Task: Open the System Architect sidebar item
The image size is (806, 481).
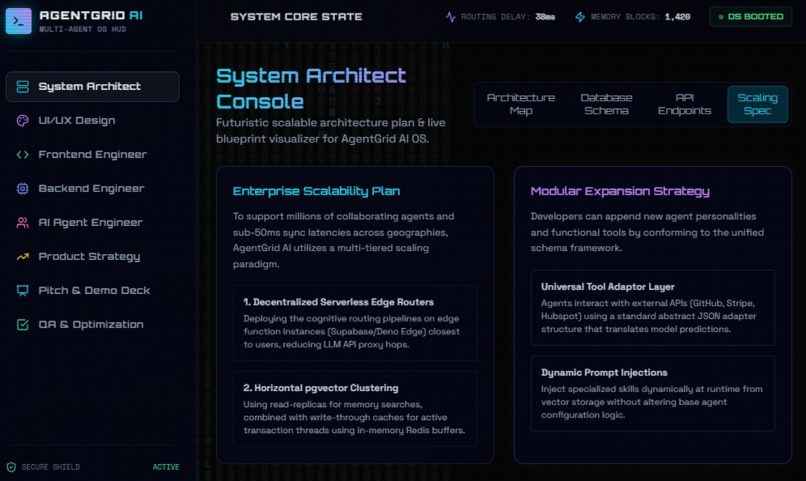Action: (93, 86)
